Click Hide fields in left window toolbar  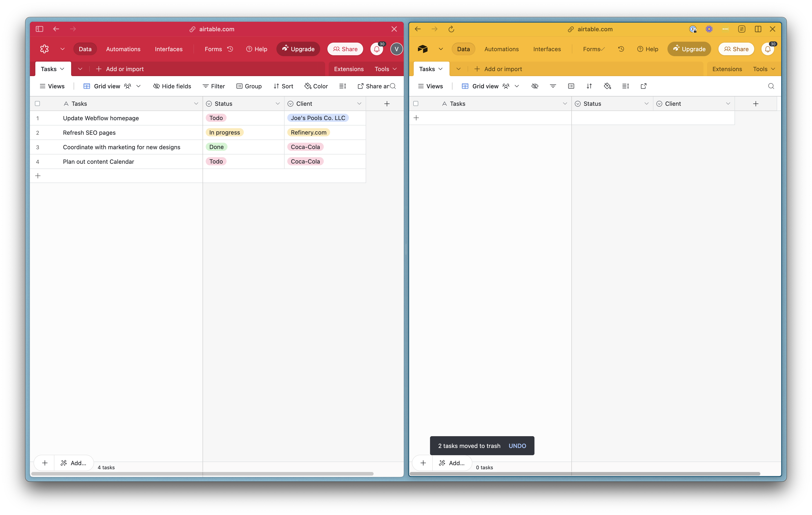coord(172,86)
